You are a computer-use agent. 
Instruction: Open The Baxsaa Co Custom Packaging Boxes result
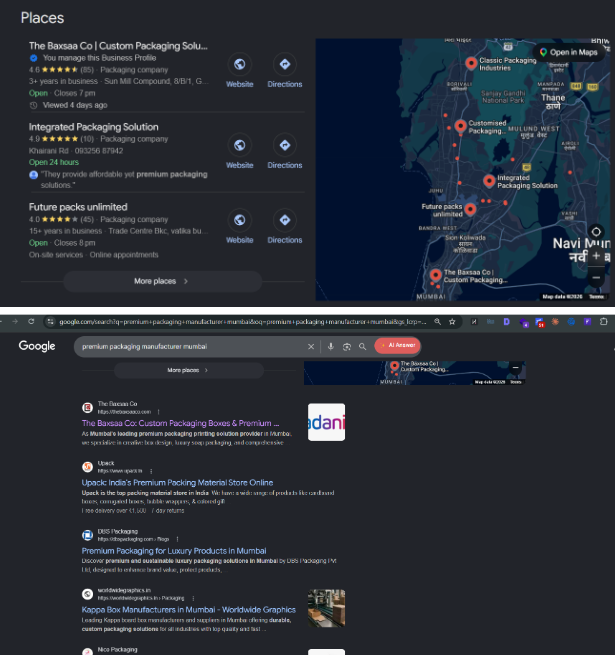tap(180, 423)
